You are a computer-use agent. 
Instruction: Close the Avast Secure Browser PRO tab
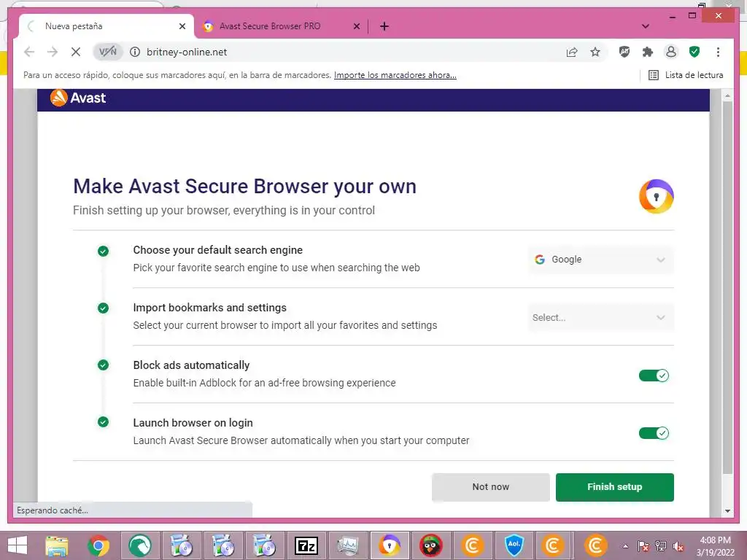point(356,26)
